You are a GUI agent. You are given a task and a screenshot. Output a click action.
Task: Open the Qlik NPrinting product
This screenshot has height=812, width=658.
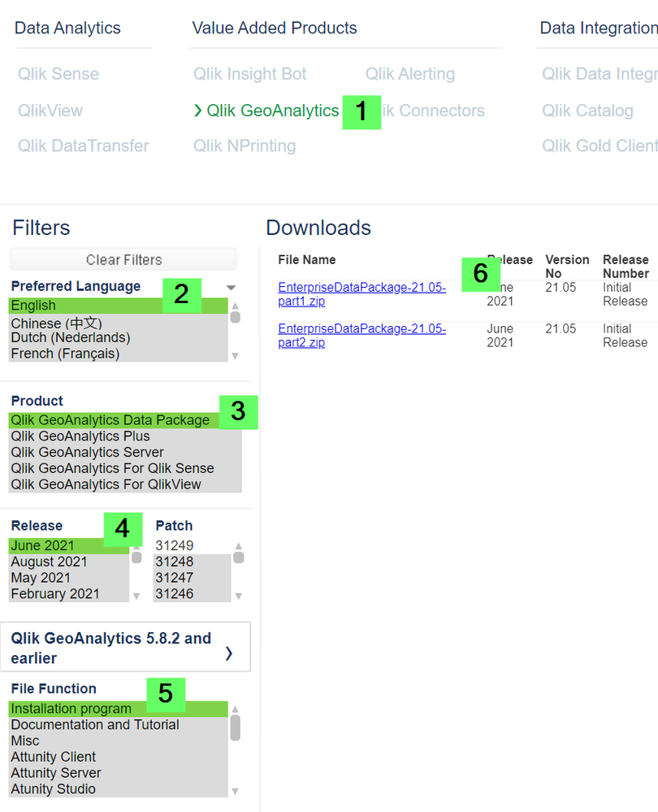tap(245, 146)
